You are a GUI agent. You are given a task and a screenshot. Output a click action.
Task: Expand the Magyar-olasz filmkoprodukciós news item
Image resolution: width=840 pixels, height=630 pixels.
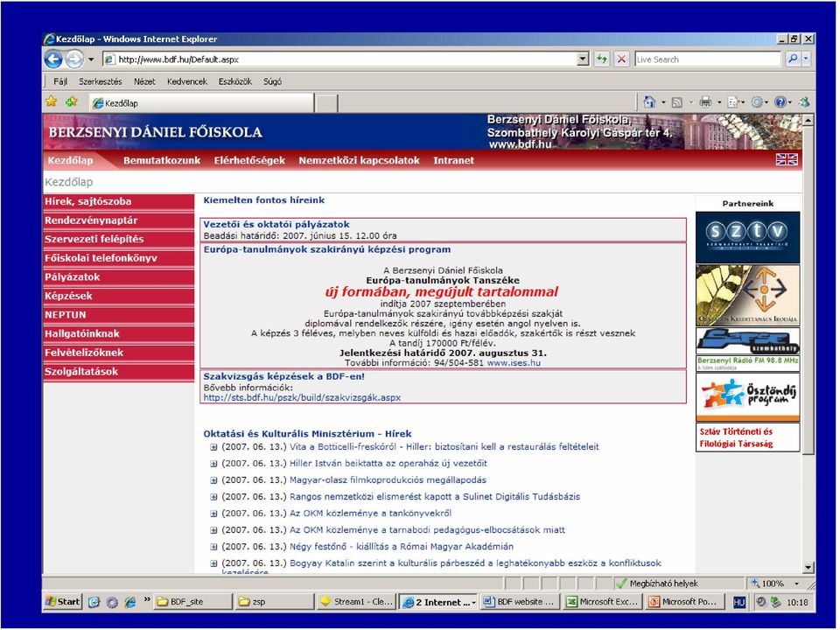pyautogui.click(x=213, y=480)
